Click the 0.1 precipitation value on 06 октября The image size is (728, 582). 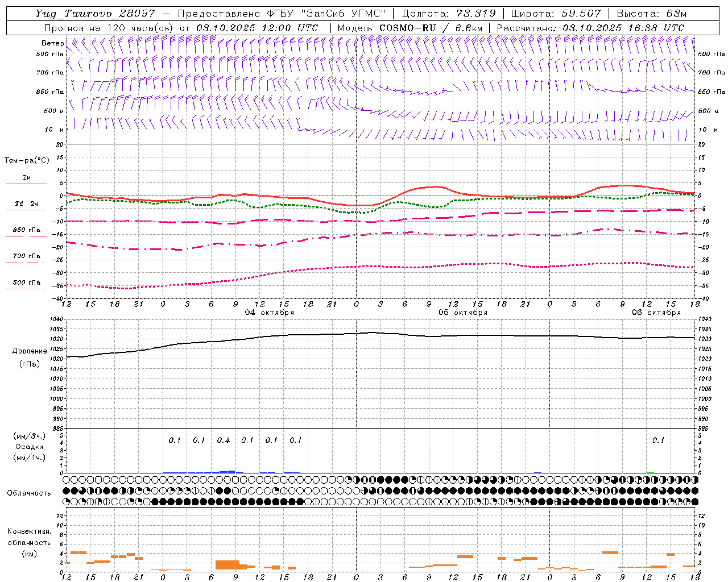[x=658, y=440]
